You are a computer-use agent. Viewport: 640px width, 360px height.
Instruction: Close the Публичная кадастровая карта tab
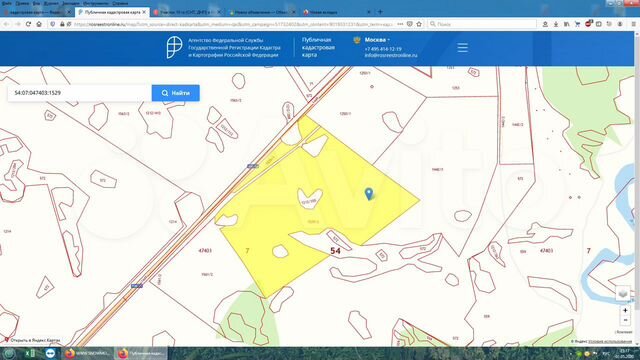point(144,12)
